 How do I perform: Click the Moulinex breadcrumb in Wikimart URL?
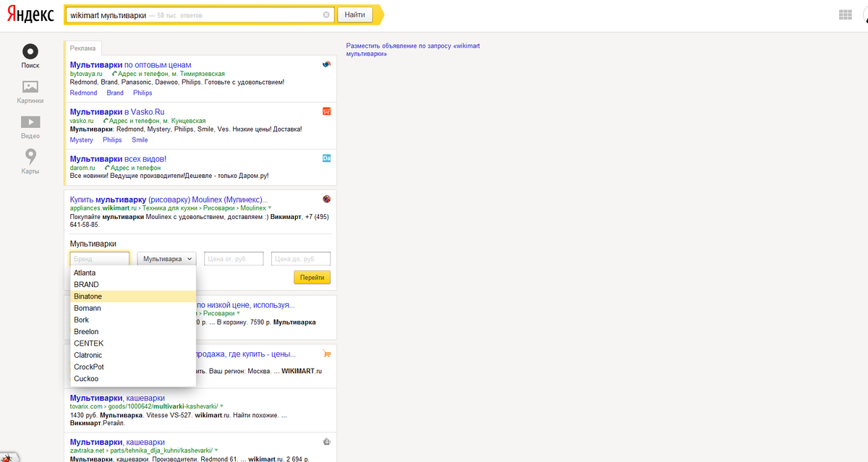[x=253, y=208]
